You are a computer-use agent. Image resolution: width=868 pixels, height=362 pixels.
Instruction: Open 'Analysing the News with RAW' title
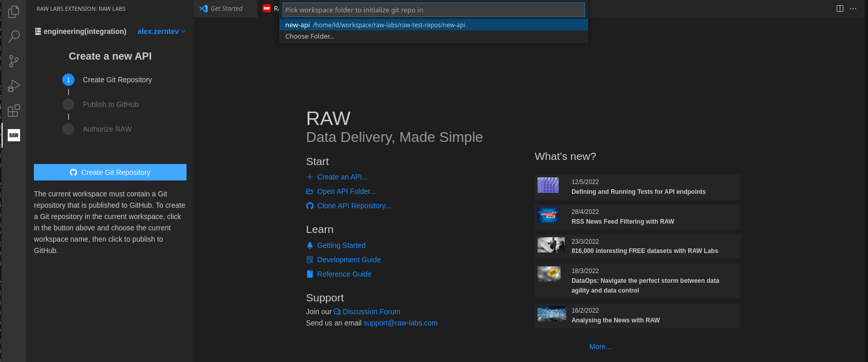616,320
